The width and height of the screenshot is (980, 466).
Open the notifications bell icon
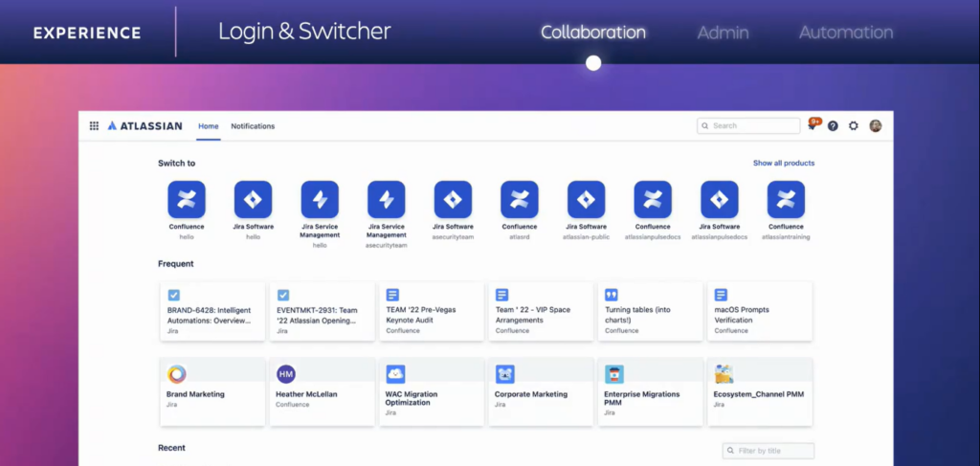point(812,125)
